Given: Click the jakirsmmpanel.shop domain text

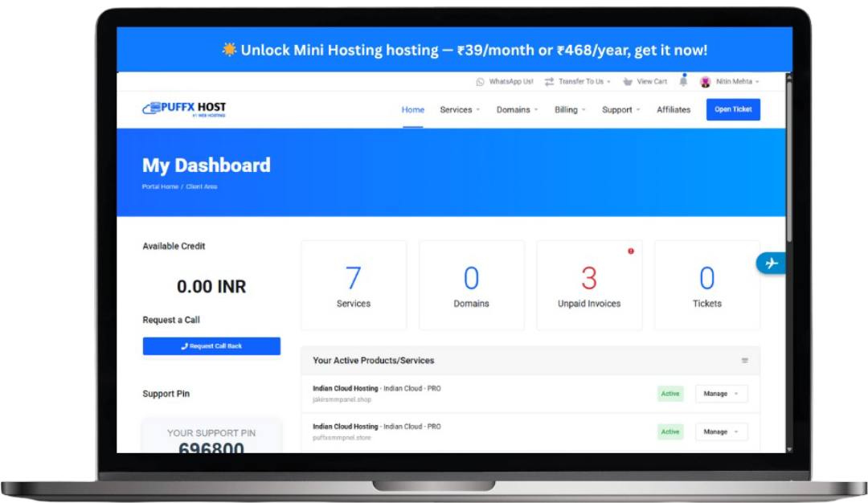Looking at the screenshot, I should tap(342, 399).
